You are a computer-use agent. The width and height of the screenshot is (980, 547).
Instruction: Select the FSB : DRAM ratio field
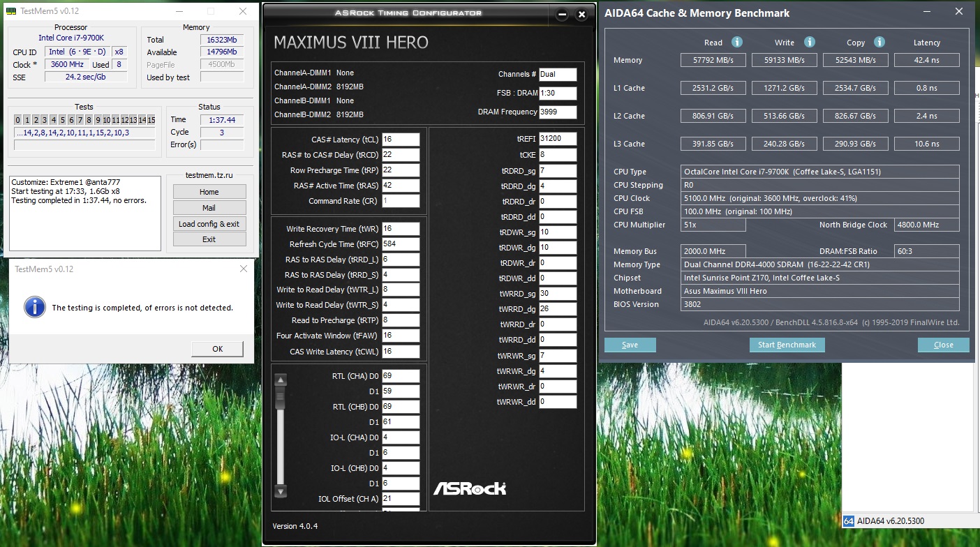pos(558,93)
